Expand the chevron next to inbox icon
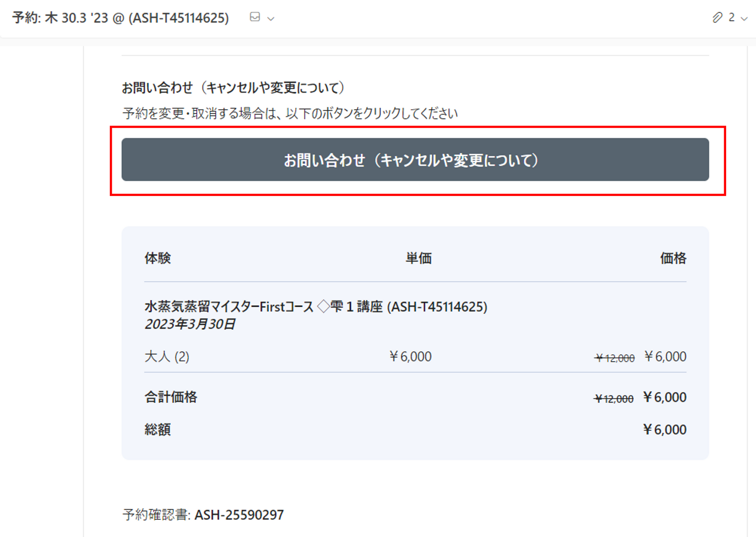 point(271,18)
